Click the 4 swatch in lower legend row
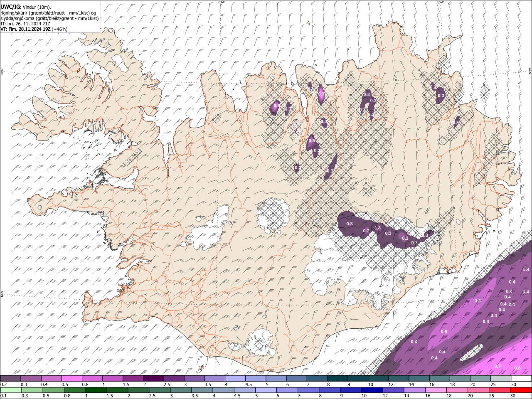The image size is (532, 399). point(223,390)
